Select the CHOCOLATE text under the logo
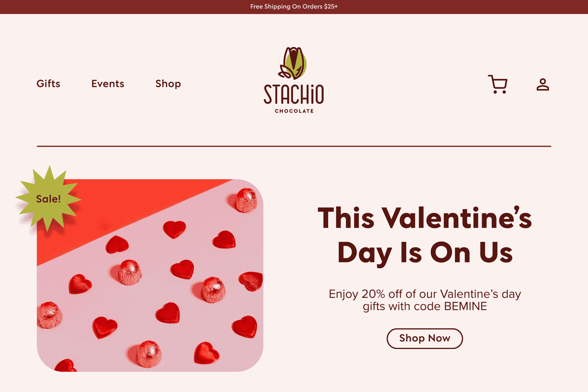The width and height of the screenshot is (588, 392). 294,111
